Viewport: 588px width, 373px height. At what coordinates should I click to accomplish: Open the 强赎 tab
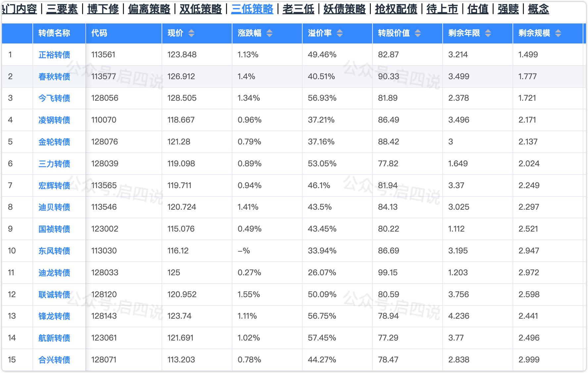tap(508, 9)
